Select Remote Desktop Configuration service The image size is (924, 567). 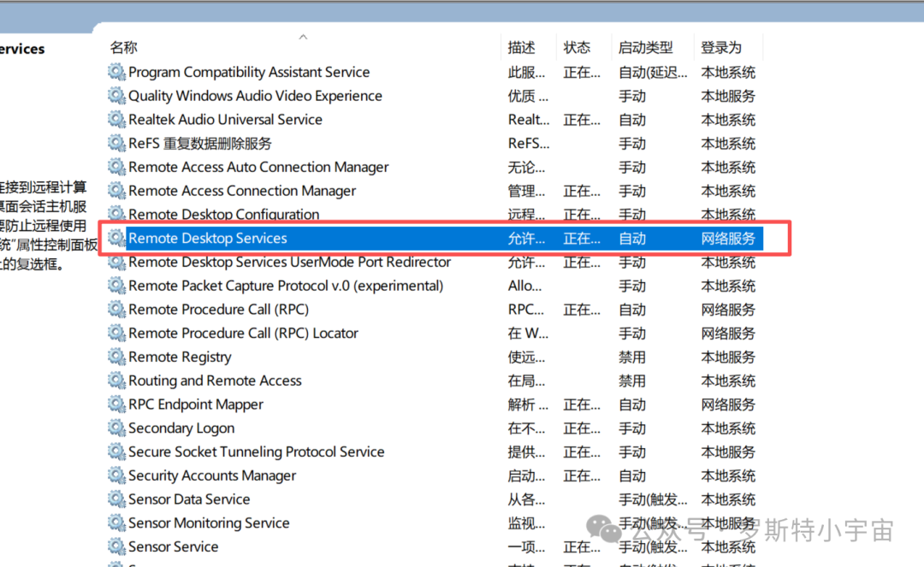pos(224,214)
